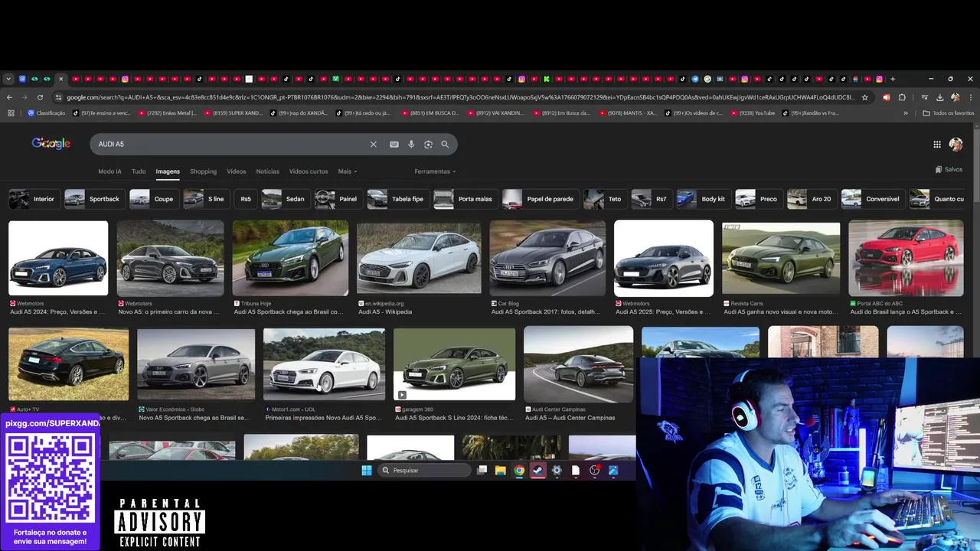The height and width of the screenshot is (551, 980).
Task: Switch to the Modo IA tab
Action: [x=109, y=171]
